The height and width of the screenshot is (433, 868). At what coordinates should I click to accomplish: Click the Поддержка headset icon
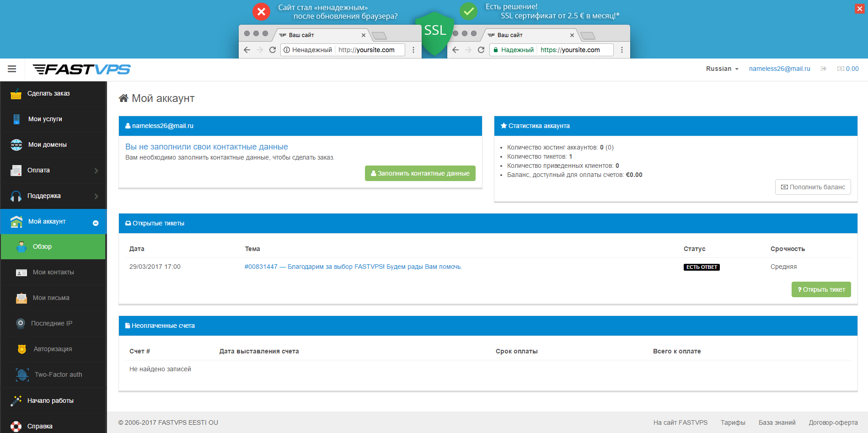tap(16, 196)
